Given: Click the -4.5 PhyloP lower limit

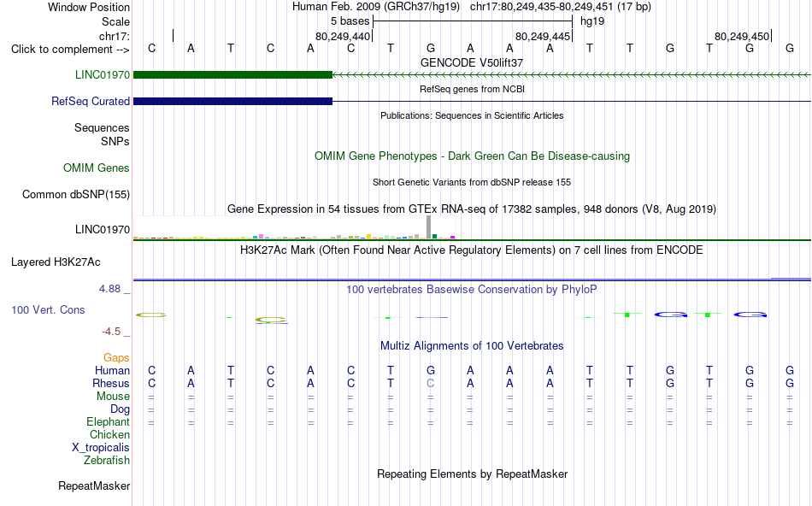Looking at the screenshot, I should (111, 332).
